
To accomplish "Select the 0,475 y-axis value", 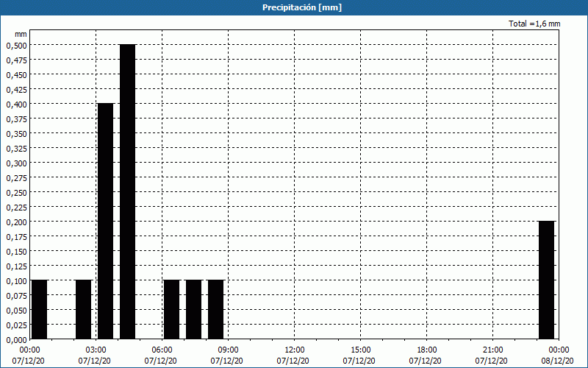I will coord(16,60).
